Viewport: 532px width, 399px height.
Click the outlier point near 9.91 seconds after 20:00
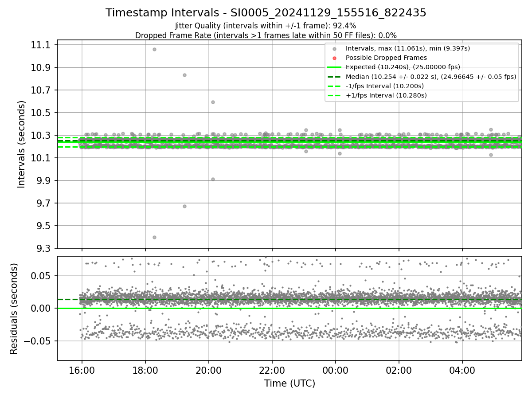pyautogui.click(x=213, y=179)
